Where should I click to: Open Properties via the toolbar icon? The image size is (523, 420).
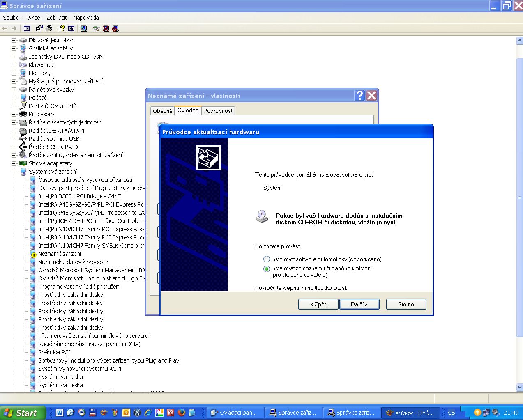tap(39, 28)
